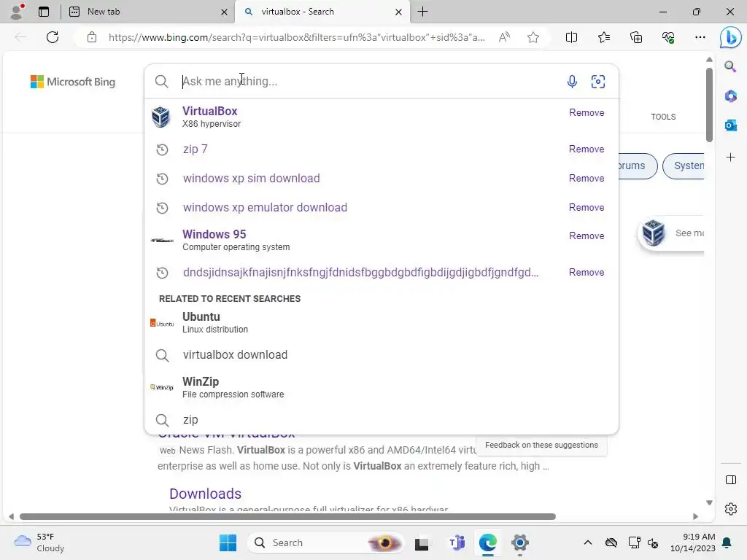Open Bing Chat sidebar button
The width and height of the screenshot is (747, 560).
tap(730, 37)
